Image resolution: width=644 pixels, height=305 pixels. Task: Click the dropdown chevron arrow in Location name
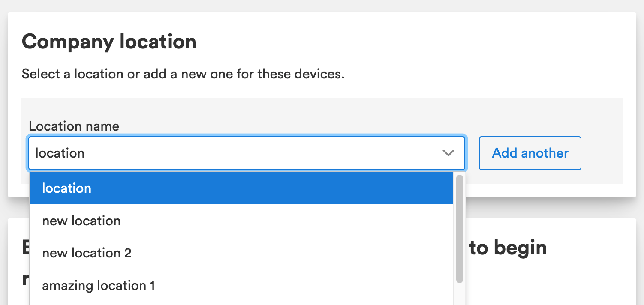(448, 153)
